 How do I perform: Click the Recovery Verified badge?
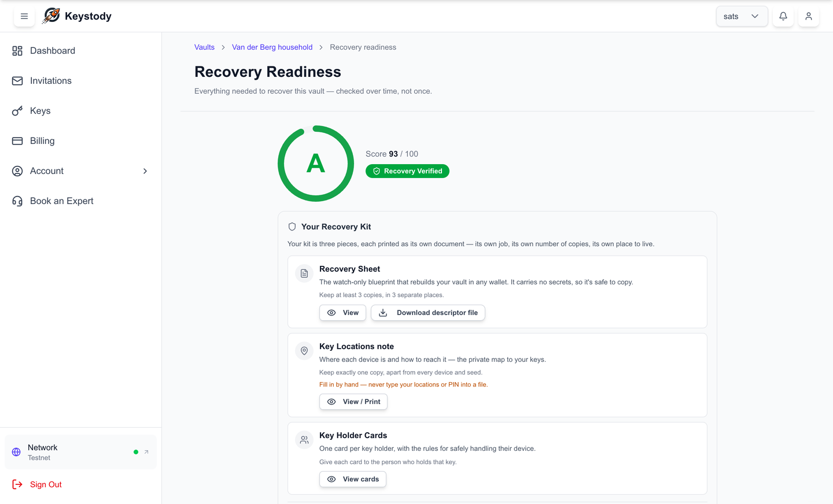click(x=407, y=171)
